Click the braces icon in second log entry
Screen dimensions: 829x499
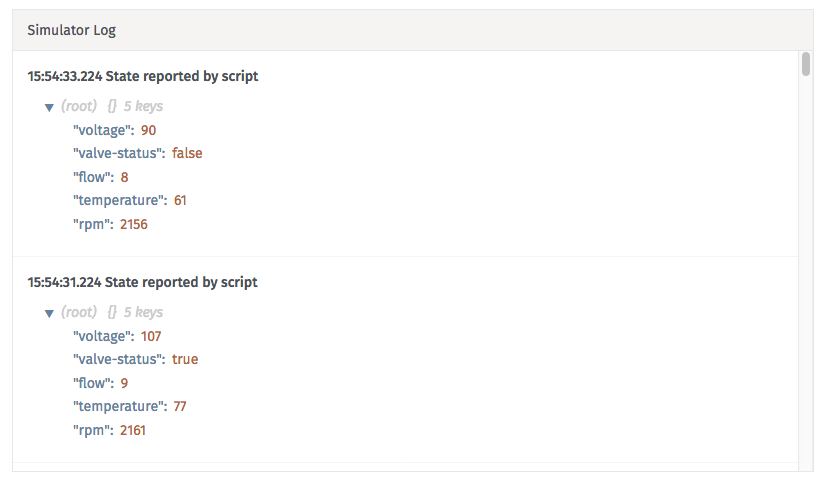click(x=112, y=312)
